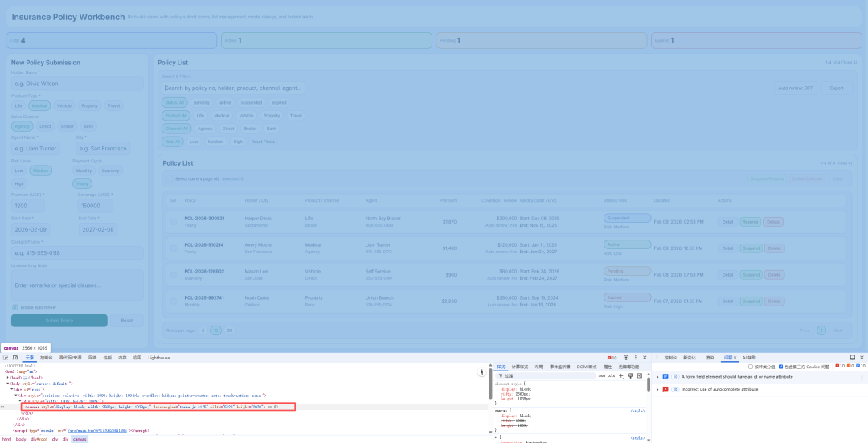868x443 pixels.
Task: Choose Vehicle under Product Type in the form
Action: click(64, 106)
